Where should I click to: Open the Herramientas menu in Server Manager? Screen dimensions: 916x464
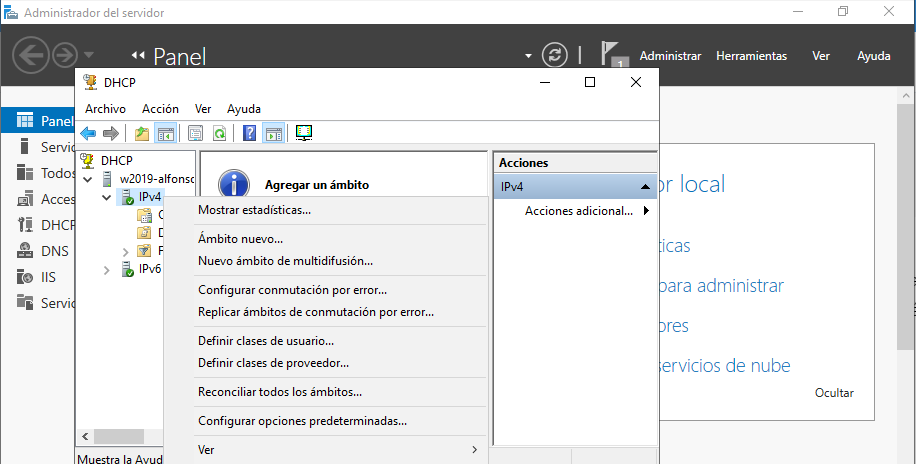click(751, 56)
